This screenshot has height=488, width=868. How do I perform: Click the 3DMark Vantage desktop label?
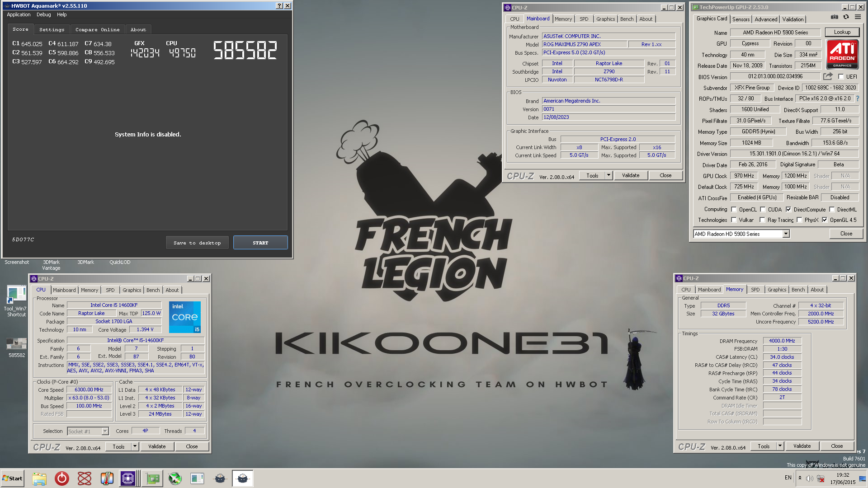click(x=51, y=265)
